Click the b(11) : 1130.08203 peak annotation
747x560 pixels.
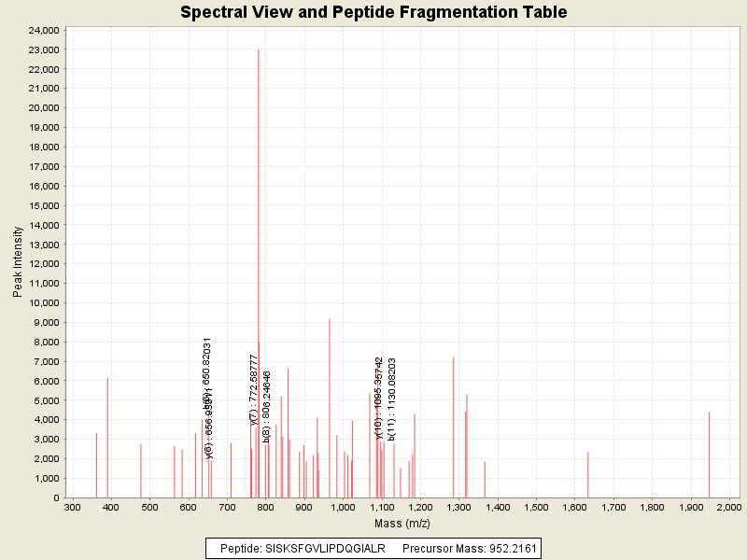(392, 399)
